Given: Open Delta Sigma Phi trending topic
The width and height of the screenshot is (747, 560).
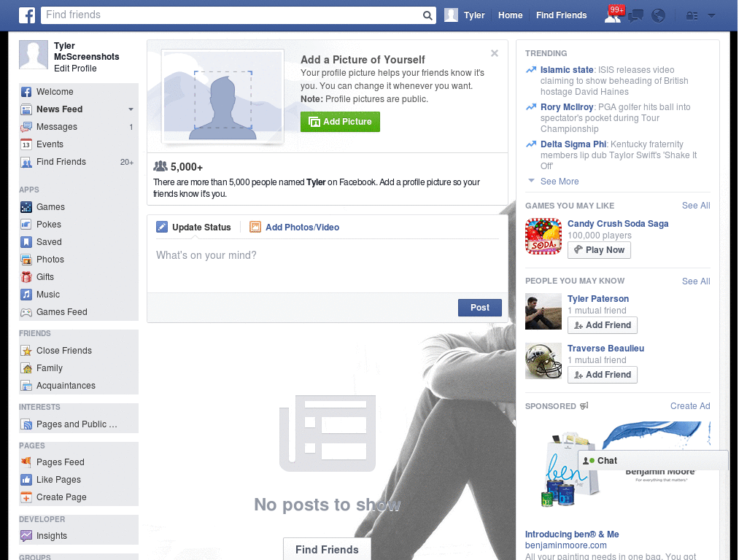Looking at the screenshot, I should [x=573, y=144].
